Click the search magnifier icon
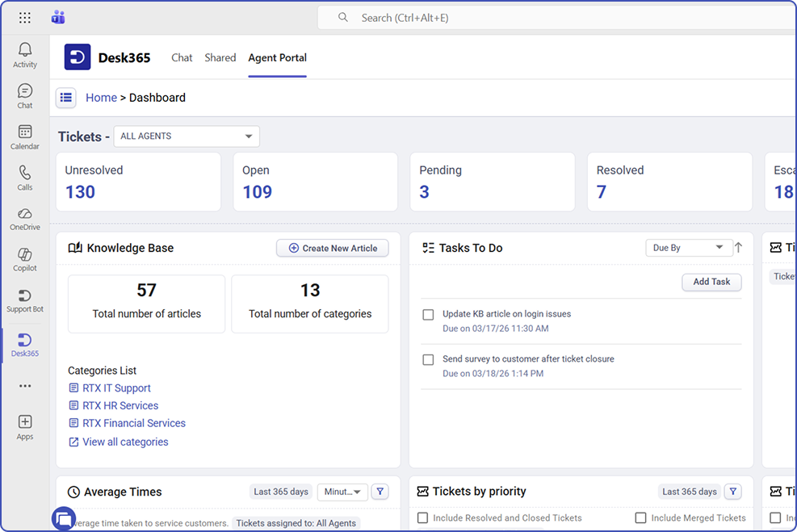 [x=343, y=17]
